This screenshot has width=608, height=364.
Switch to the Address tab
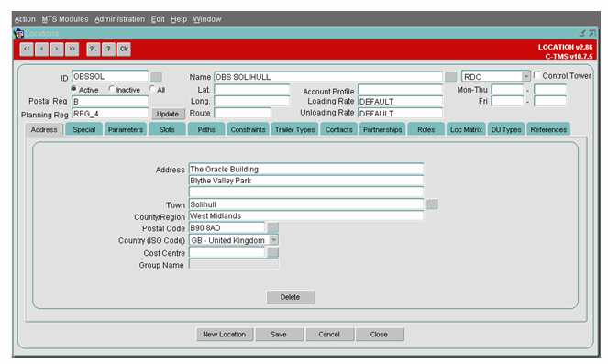[44, 129]
